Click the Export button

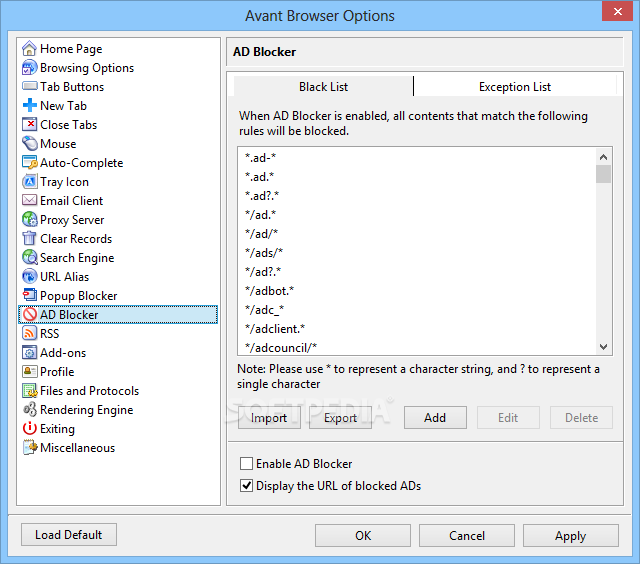(340, 417)
